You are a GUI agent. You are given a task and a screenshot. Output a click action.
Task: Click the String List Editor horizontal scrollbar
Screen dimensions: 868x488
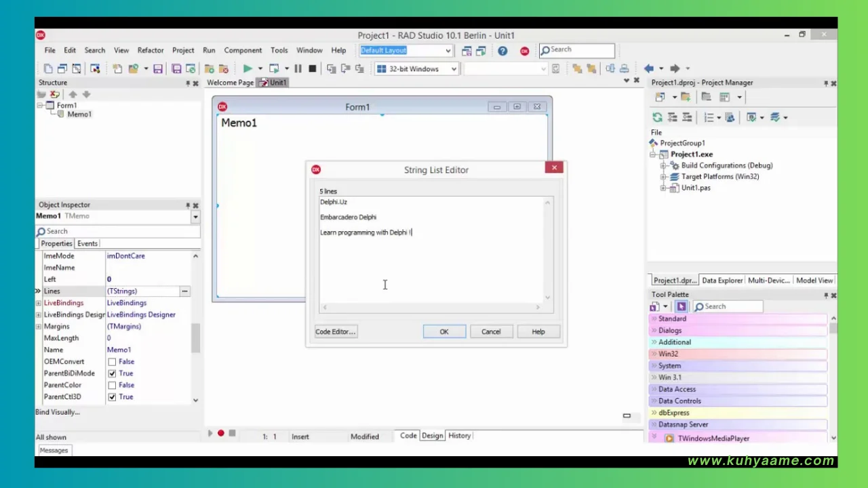(431, 308)
